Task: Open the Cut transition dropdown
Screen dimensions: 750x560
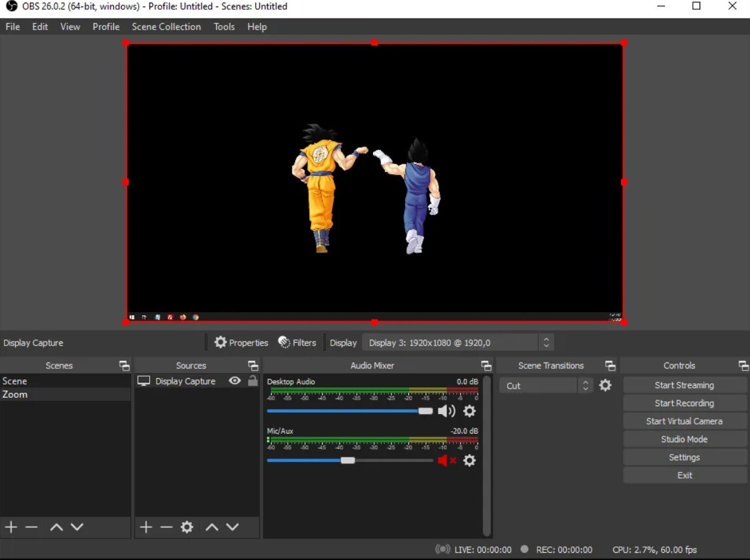Action: 546,385
